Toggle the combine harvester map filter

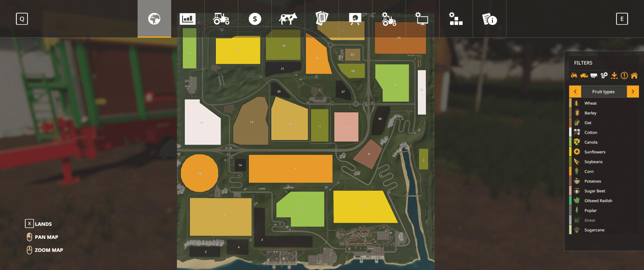coord(584,75)
